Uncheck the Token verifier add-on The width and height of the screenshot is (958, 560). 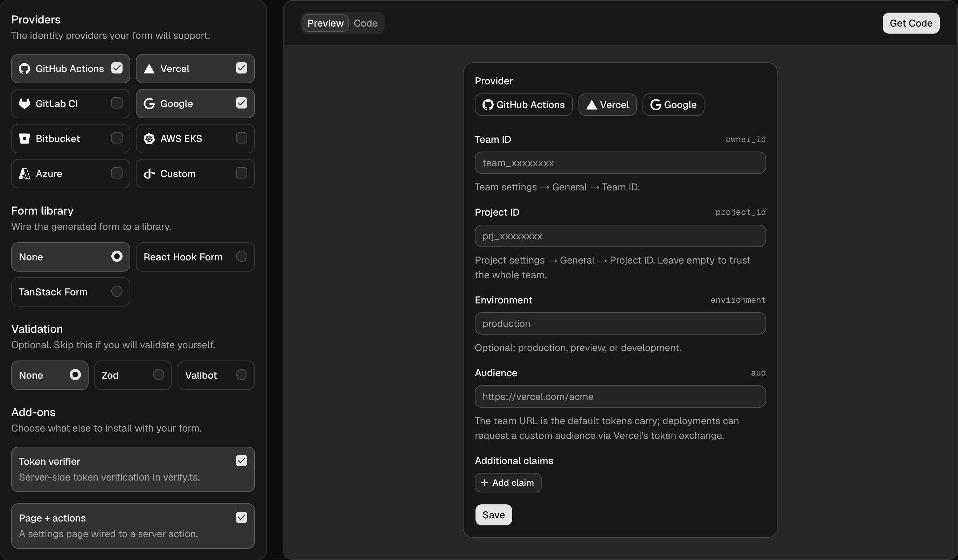(241, 461)
